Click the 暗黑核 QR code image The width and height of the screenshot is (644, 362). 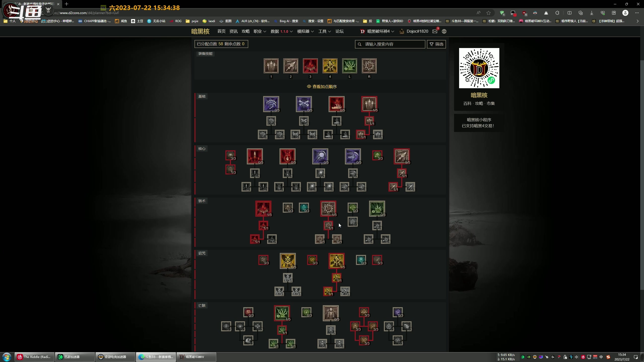(479, 68)
